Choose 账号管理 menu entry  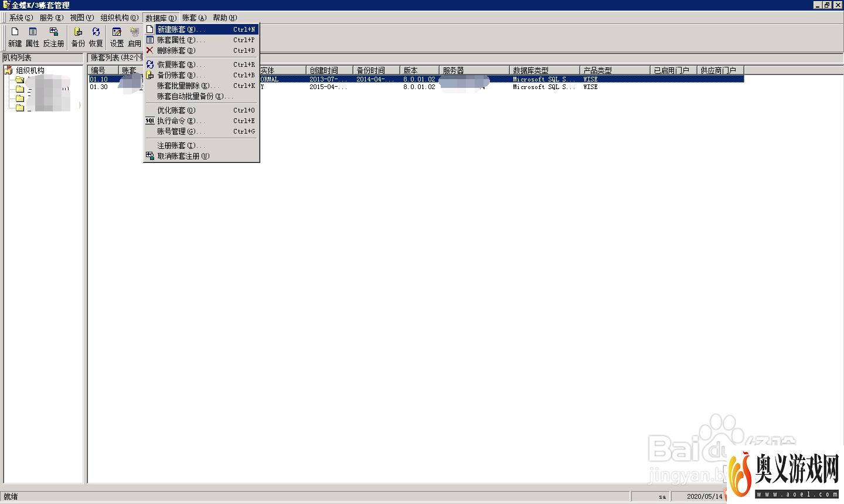point(201,131)
